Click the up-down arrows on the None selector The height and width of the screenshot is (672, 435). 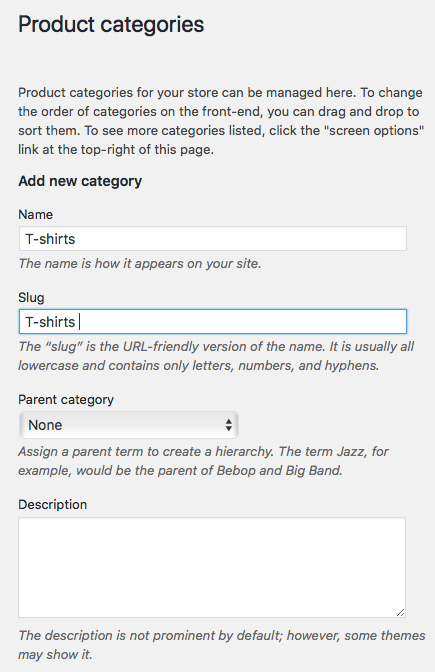coord(229,425)
